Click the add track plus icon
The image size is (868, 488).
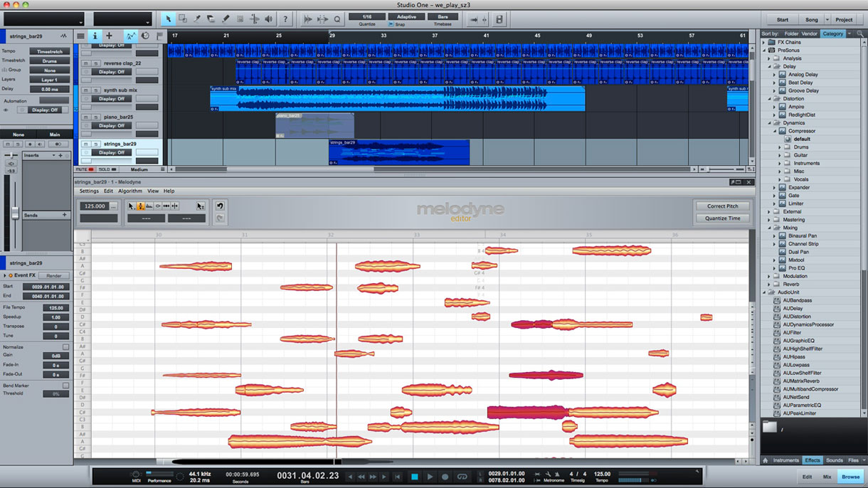(x=109, y=36)
